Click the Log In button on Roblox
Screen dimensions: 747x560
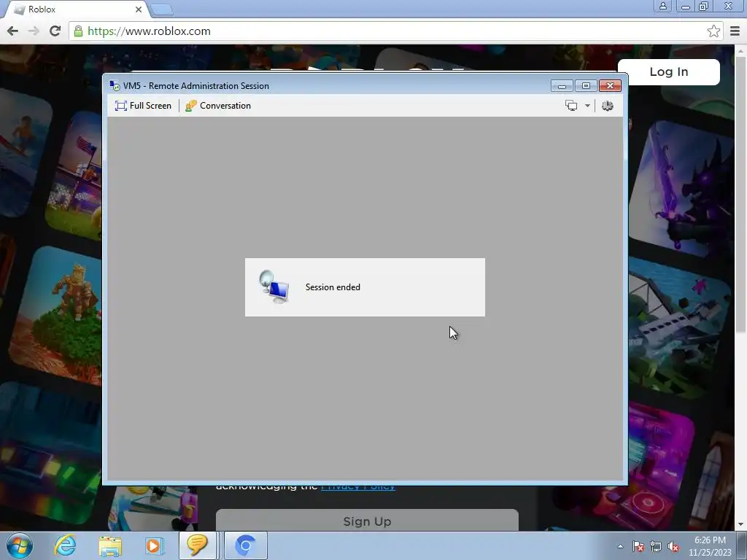click(x=668, y=72)
